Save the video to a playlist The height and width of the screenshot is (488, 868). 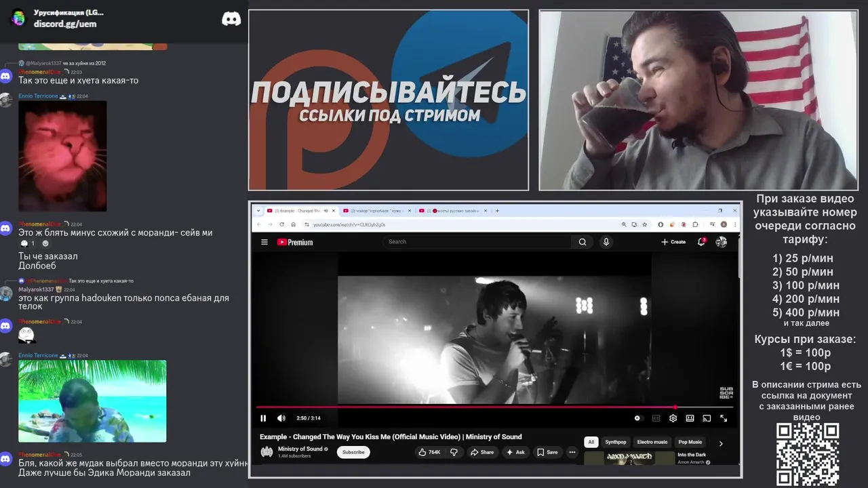tap(547, 452)
